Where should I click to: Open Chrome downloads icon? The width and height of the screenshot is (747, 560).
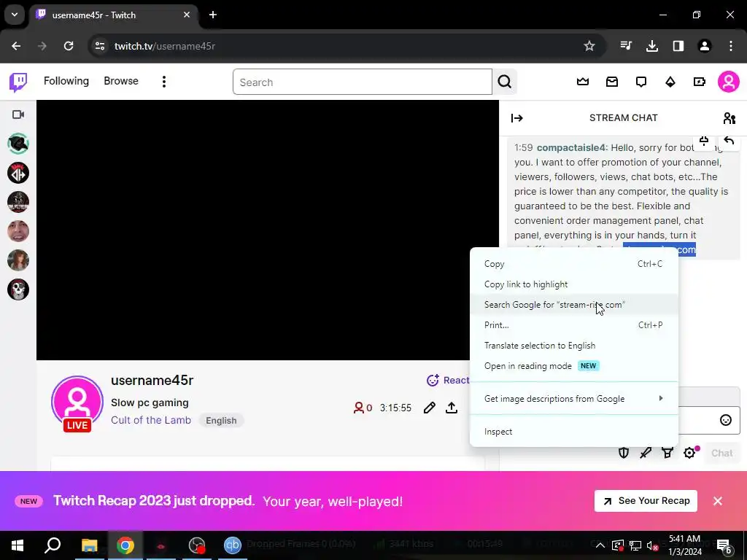(651, 46)
